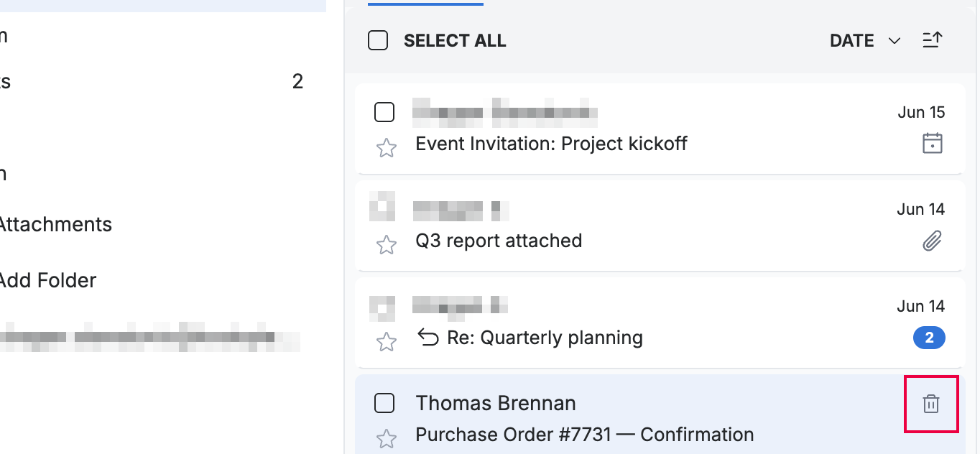This screenshot has height=454, width=980.
Task: Expand the conversation count badge showing 2
Action: [x=929, y=338]
